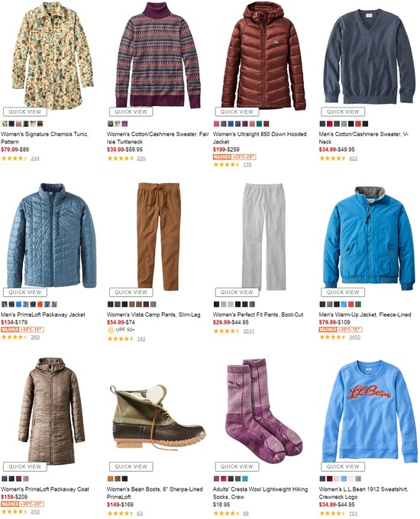Click the UPF 50+ sun icon
Viewport: 420px width, 519px height.
[111, 330]
